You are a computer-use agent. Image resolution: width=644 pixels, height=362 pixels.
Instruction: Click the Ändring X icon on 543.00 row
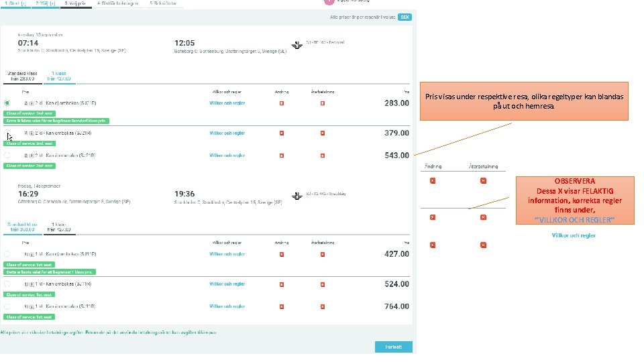(x=282, y=156)
